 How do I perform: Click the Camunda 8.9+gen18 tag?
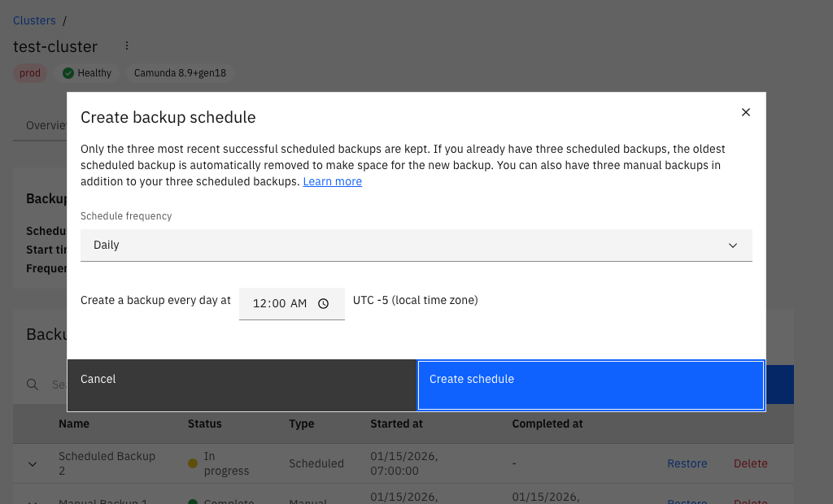180,73
